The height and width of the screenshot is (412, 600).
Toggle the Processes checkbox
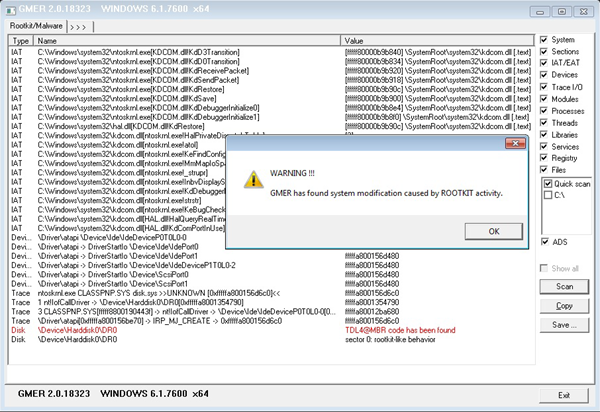pos(544,111)
